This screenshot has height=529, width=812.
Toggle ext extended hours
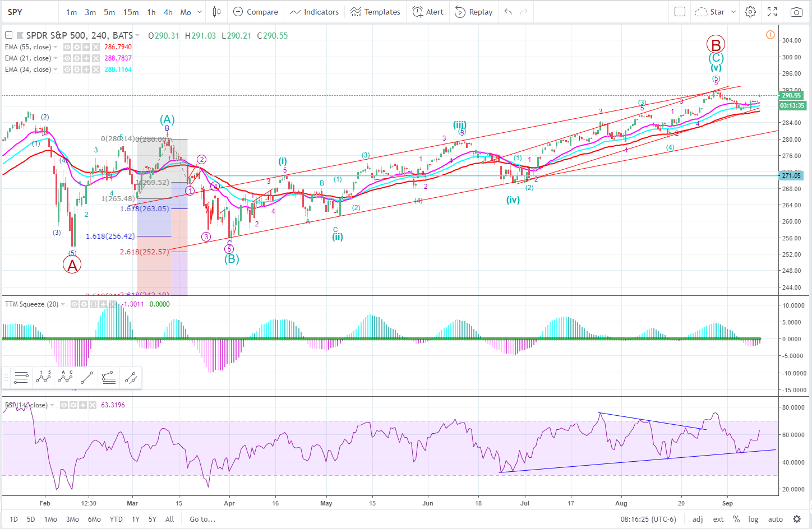[x=718, y=519]
